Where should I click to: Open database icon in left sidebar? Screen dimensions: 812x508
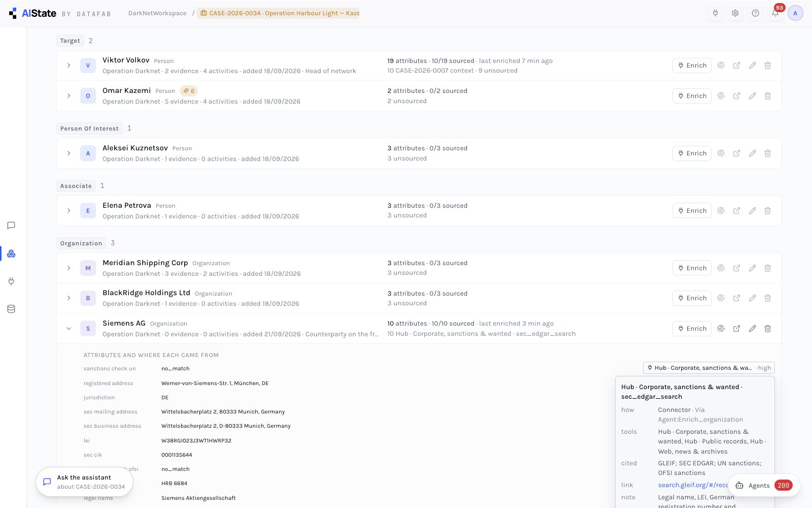pyautogui.click(x=11, y=309)
